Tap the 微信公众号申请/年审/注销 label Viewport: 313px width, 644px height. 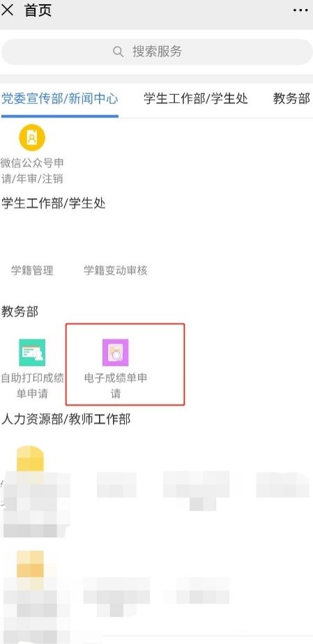32,171
